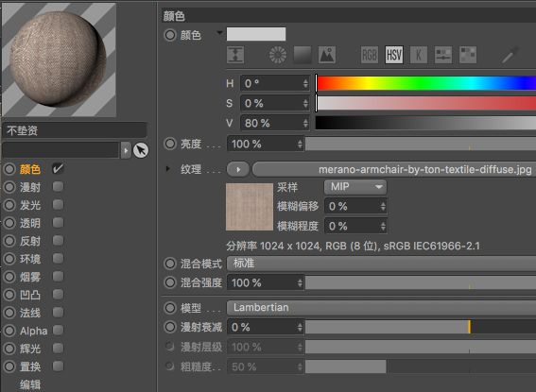Click the 混合强度 100 % value field
The height and width of the screenshot is (392, 536).
266,282
